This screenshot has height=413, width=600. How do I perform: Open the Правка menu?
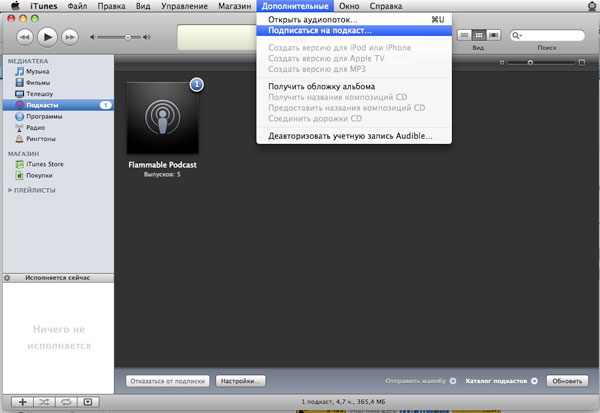click(111, 6)
